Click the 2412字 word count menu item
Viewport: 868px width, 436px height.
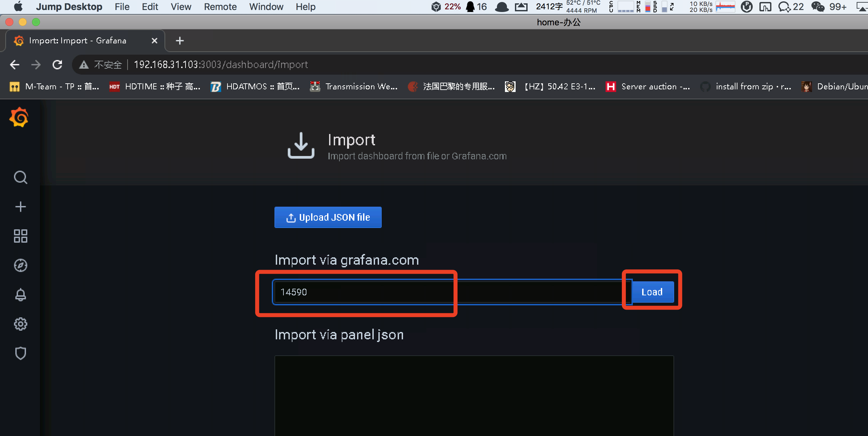tap(549, 7)
